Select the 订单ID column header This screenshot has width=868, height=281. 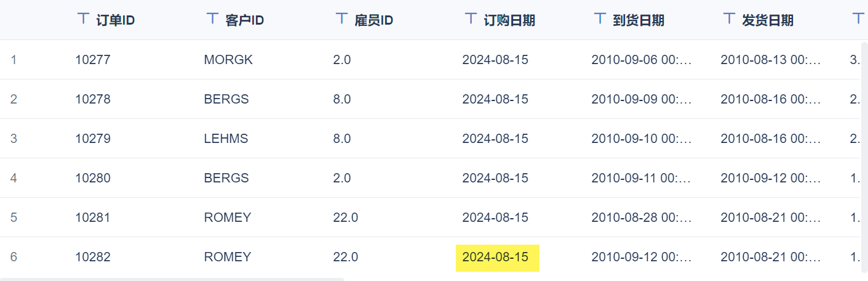pyautogui.click(x=116, y=20)
